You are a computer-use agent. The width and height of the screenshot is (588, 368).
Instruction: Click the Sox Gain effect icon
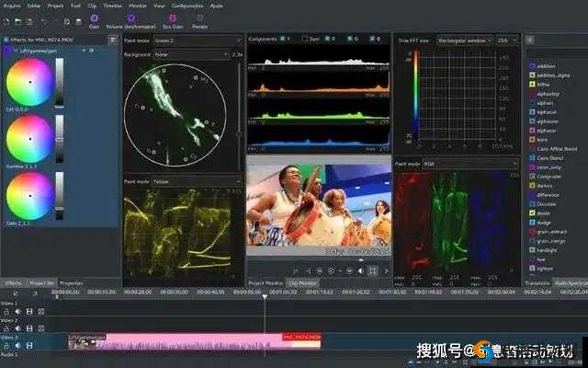pos(173,18)
